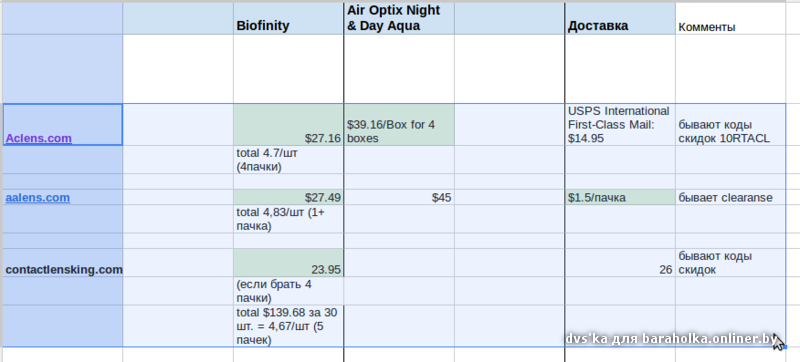Click the бывает clearanse comment cell
Image resolution: width=800 pixels, height=362 pixels.
(x=730, y=197)
